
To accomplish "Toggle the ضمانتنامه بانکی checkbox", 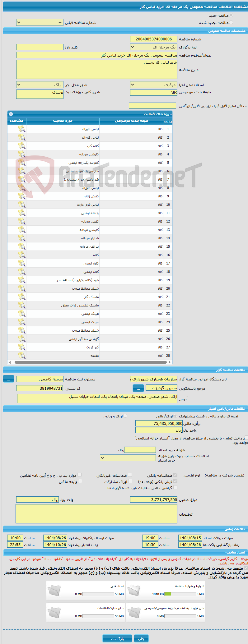I will [x=175, y=475].
